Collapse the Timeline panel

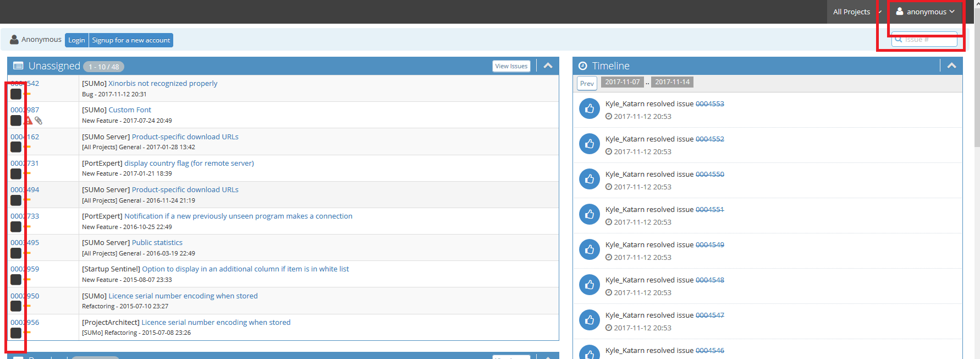[x=951, y=66]
